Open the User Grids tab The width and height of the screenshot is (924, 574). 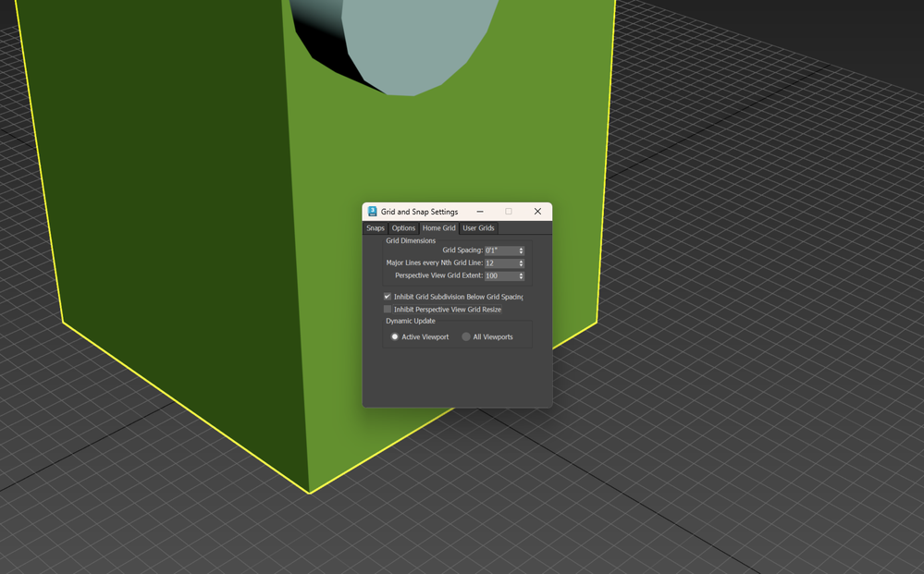click(x=478, y=228)
